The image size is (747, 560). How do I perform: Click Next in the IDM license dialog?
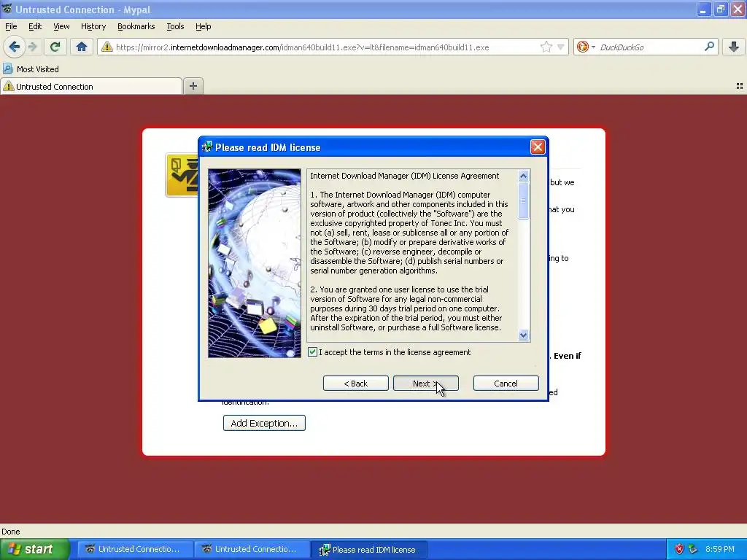tap(425, 384)
